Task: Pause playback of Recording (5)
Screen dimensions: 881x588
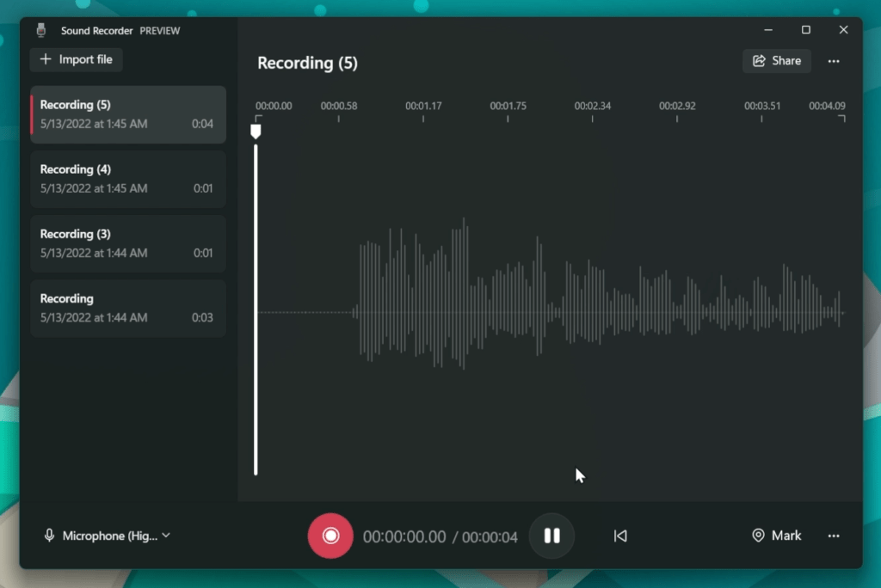Action: tap(551, 536)
